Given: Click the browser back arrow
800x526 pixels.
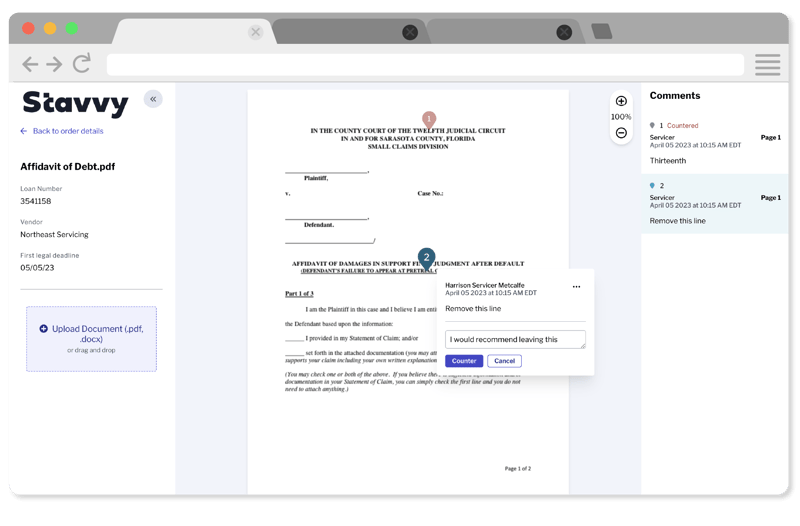Looking at the screenshot, I should click(30, 64).
